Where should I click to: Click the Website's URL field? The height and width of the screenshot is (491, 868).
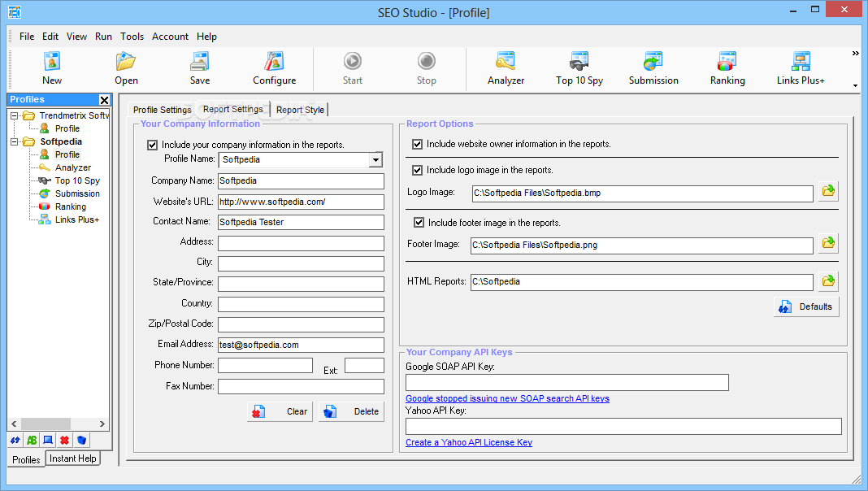(x=301, y=202)
